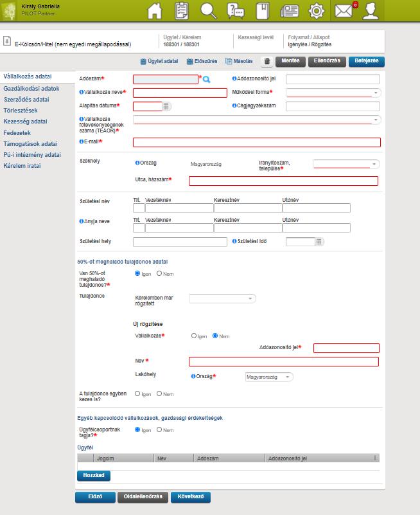Click Hozzáad to add client
This screenshot has height=515, width=420.
[x=94, y=476]
